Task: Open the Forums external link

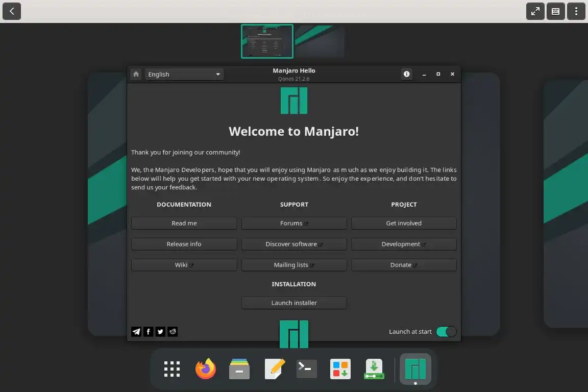Action: point(294,223)
